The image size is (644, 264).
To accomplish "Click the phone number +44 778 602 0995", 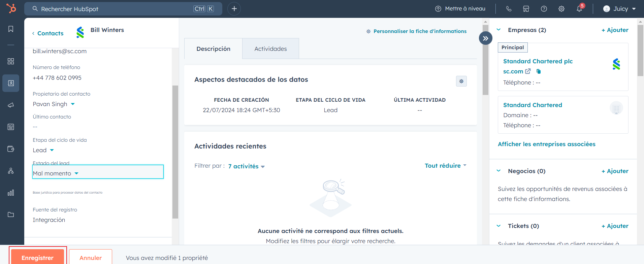I will coord(57,78).
